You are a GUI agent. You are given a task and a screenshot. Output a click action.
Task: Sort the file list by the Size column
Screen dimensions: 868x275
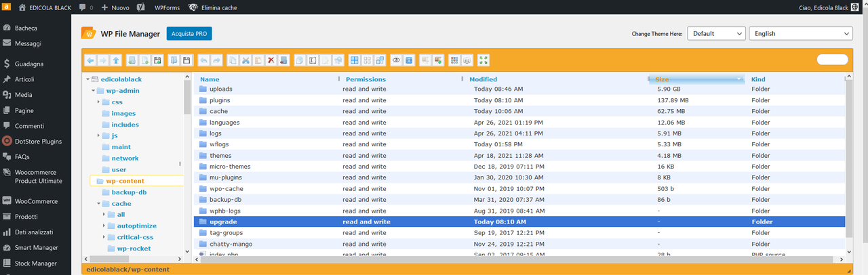point(697,79)
